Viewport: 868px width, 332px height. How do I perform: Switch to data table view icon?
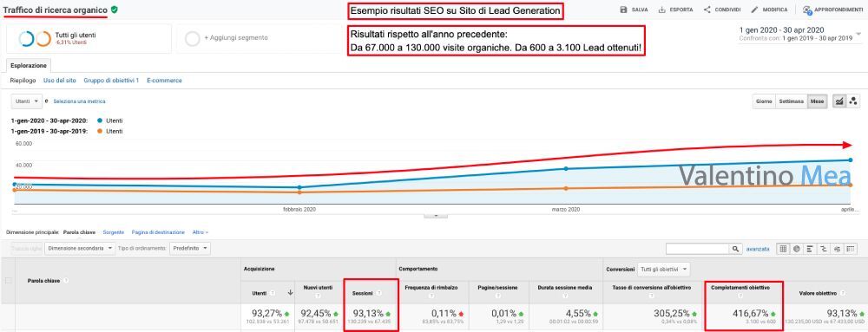(x=783, y=249)
